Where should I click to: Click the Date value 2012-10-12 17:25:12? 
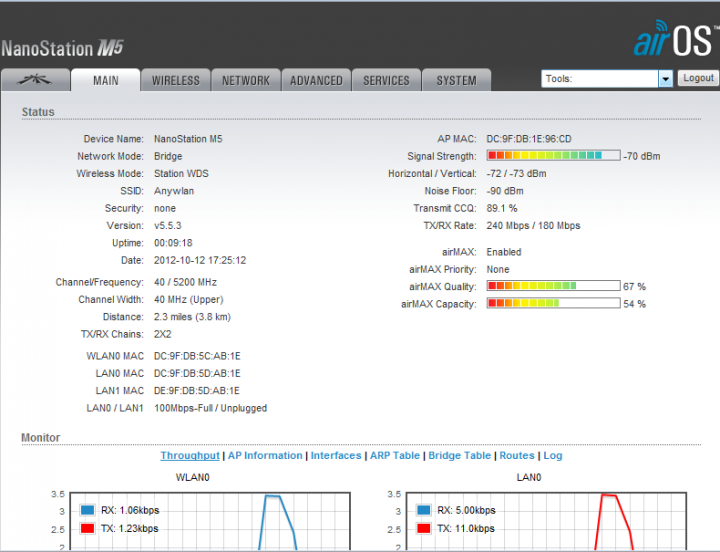click(x=200, y=260)
